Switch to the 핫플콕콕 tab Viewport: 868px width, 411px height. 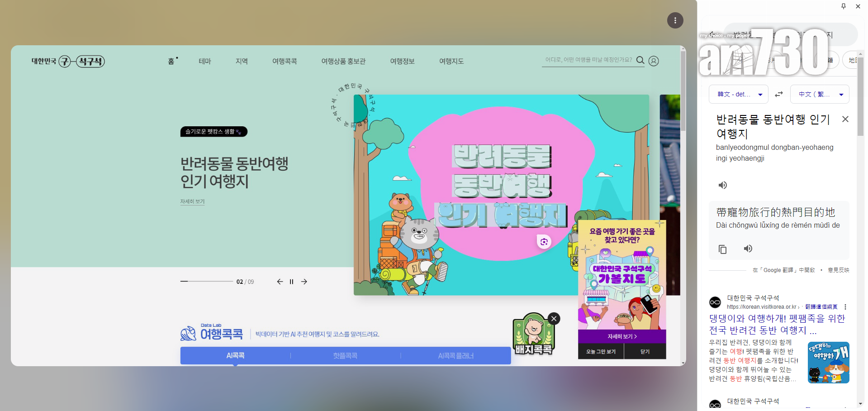click(345, 356)
